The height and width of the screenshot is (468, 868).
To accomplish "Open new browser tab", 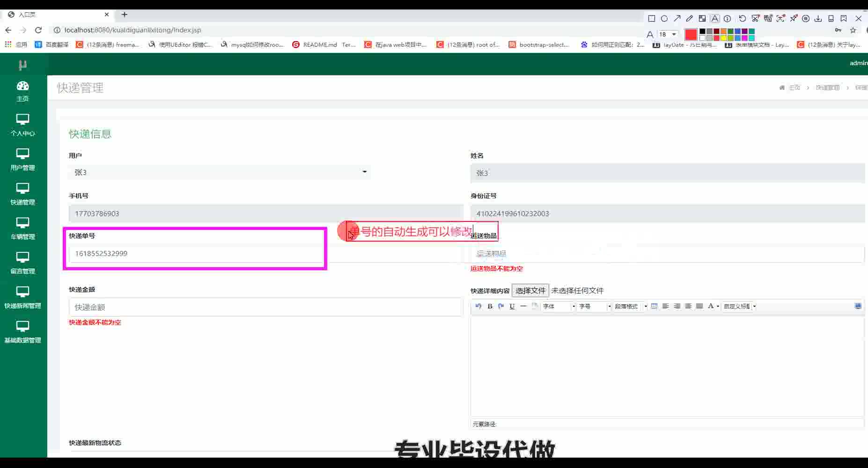I will (x=125, y=15).
